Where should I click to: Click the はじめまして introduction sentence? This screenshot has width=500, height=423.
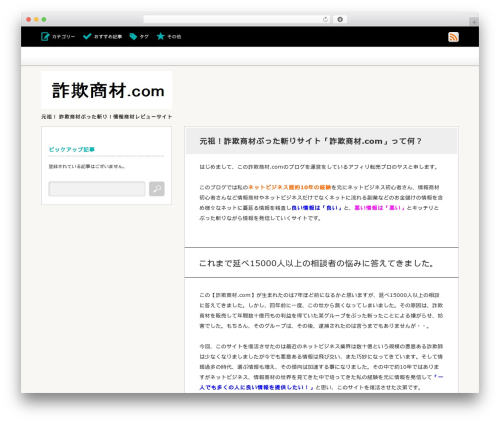click(x=319, y=167)
